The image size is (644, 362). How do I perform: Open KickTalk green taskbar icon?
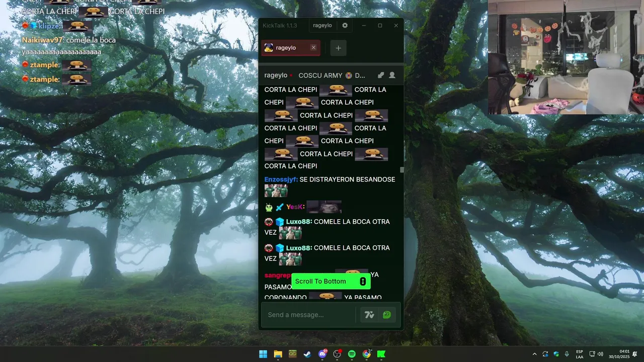click(x=381, y=354)
